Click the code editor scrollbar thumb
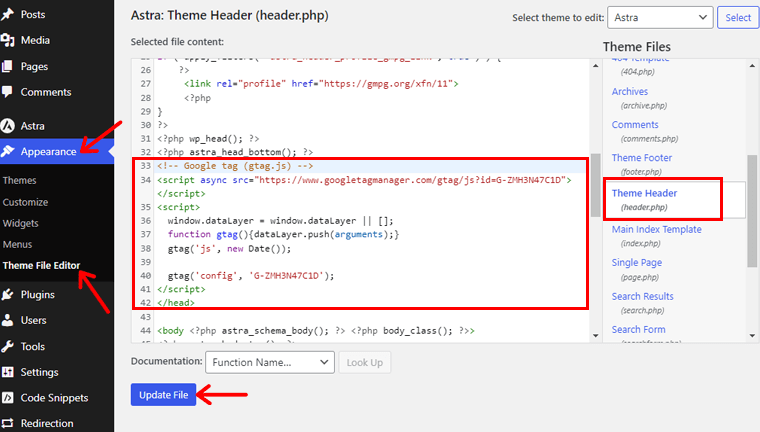Image resolution: width=760 pixels, height=432 pixels. (x=596, y=185)
